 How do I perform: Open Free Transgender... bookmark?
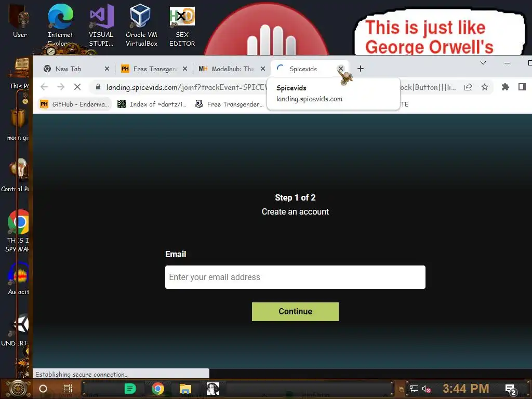(x=229, y=104)
